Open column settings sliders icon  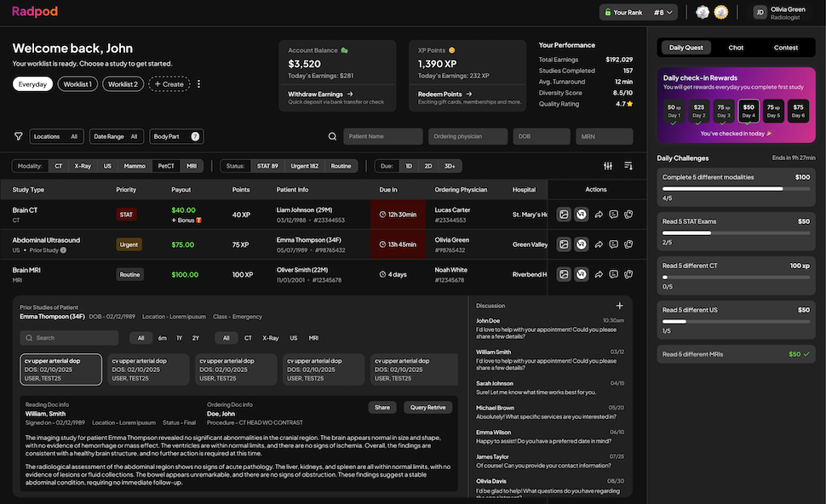(608, 166)
